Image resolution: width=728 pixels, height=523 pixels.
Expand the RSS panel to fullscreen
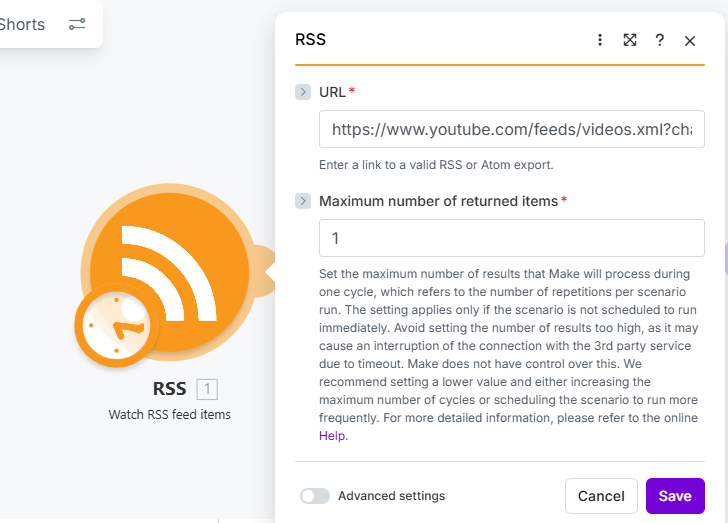630,40
